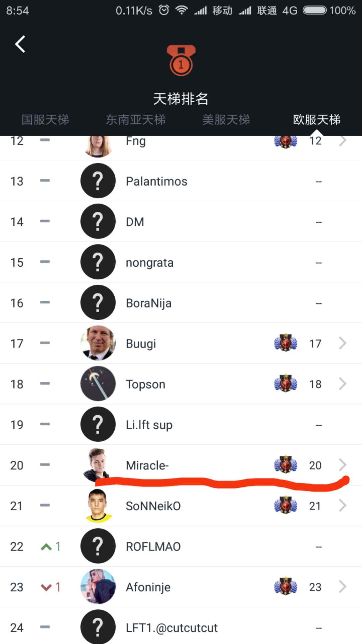The height and width of the screenshot is (644, 362).
Task: Tap Afoninje's profile picture
Action: pyautogui.click(x=98, y=587)
